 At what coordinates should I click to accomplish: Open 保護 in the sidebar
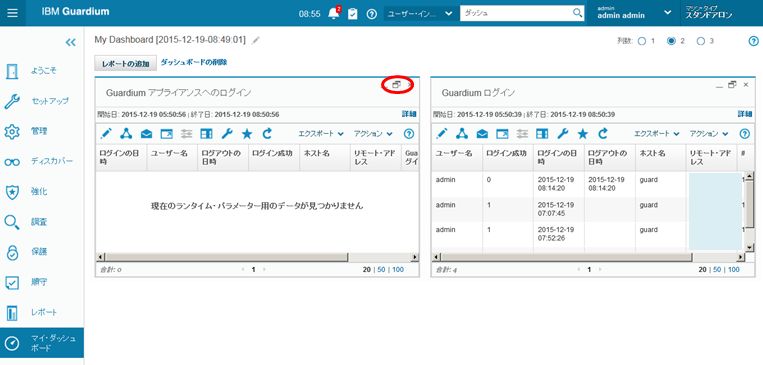point(42,252)
